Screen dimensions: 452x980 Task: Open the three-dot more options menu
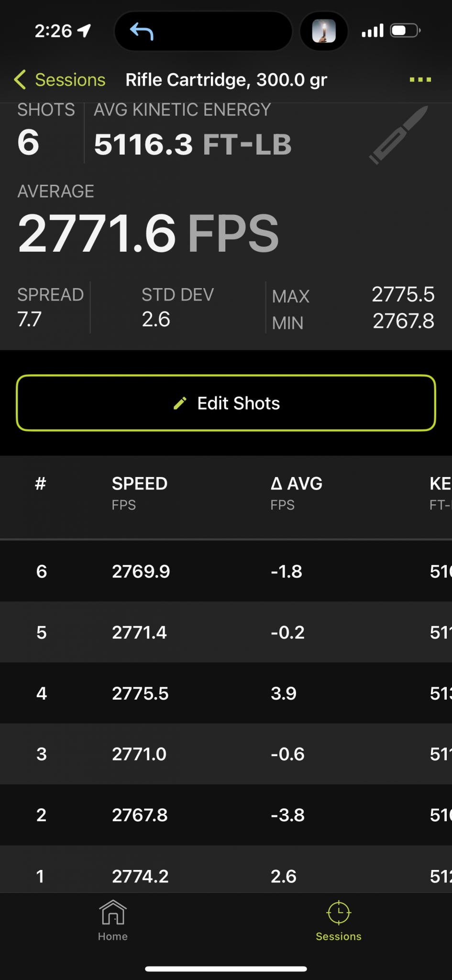(x=420, y=79)
